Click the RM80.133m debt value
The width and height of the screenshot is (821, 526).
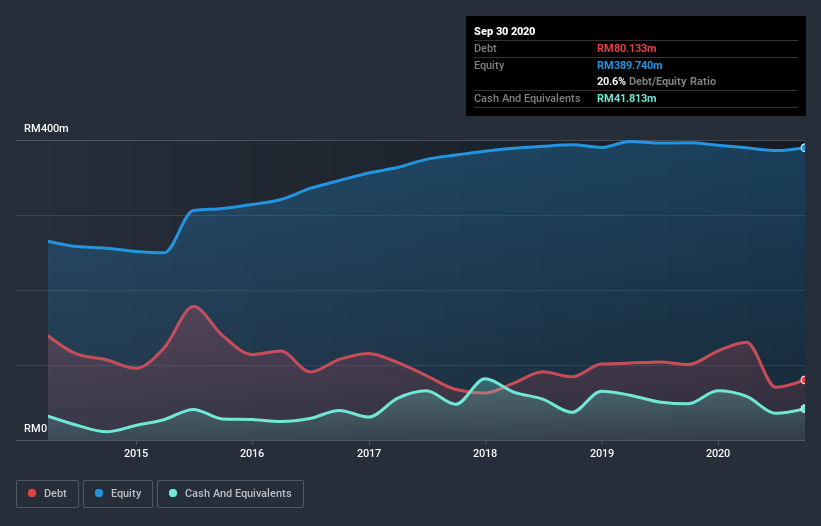[x=627, y=48]
